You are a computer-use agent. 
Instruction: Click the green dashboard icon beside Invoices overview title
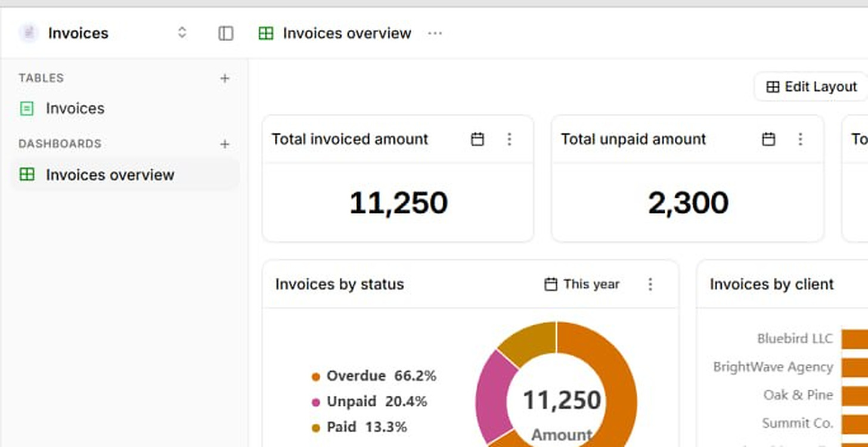(x=266, y=33)
